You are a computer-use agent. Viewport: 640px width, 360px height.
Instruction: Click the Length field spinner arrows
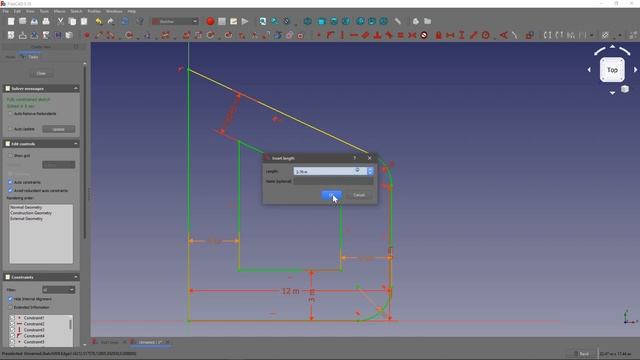click(x=370, y=171)
